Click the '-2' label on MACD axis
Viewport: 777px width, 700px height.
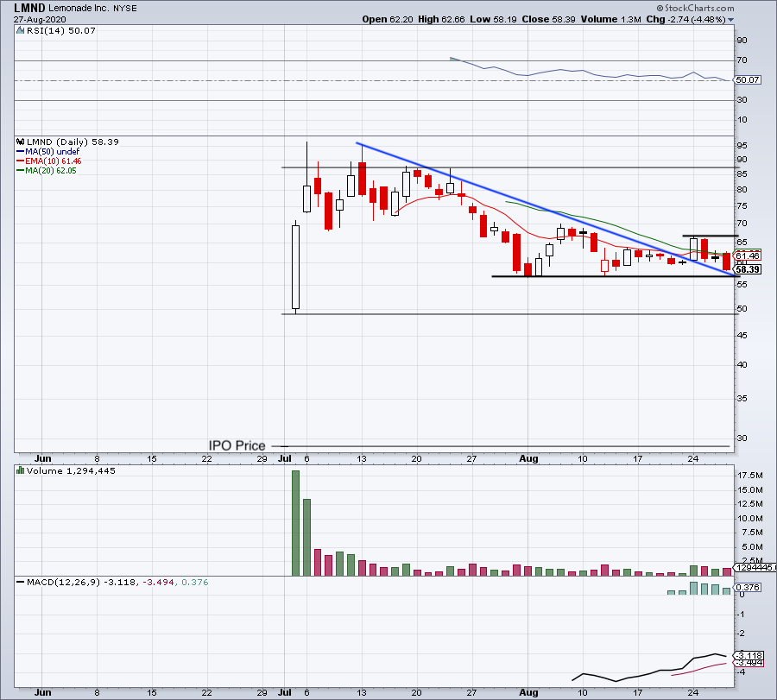(x=742, y=634)
